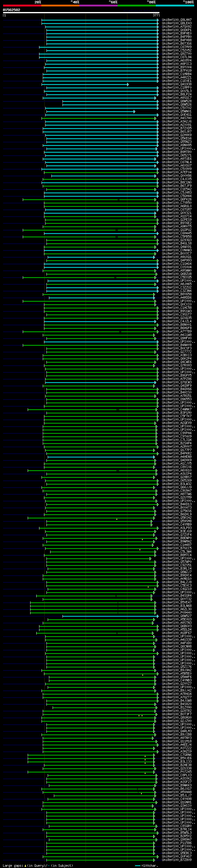
Task: Open hit UniRef100_B4FPB0
Action: pos(177,37)
